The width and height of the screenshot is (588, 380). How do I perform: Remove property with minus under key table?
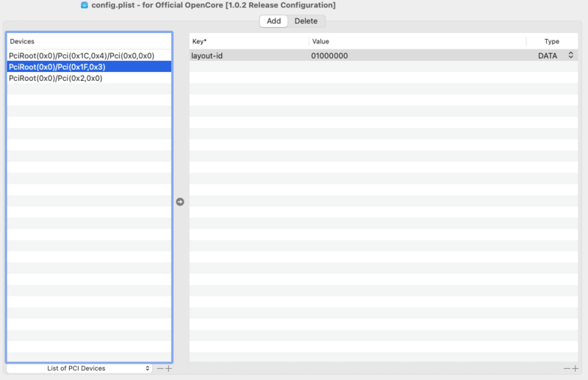point(567,369)
